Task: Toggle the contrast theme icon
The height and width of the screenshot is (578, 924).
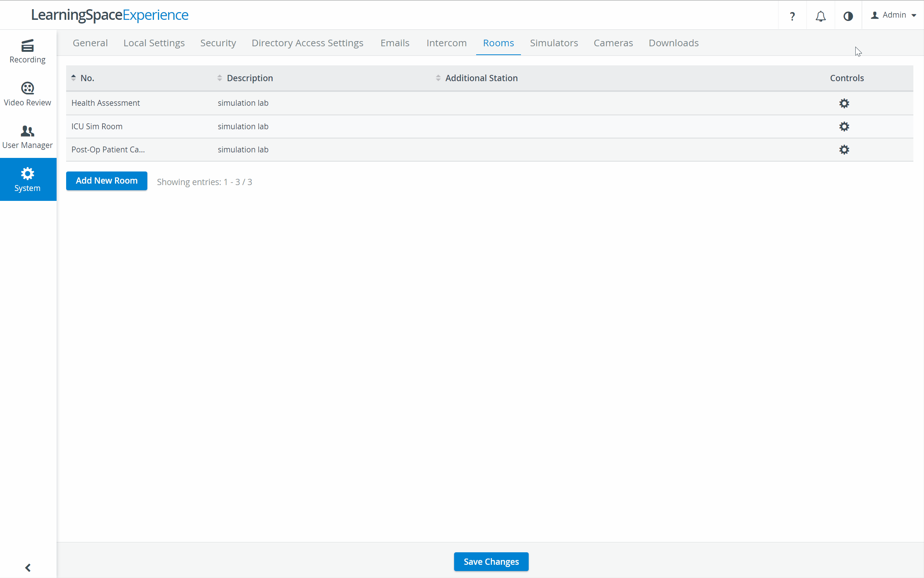Action: point(848,16)
